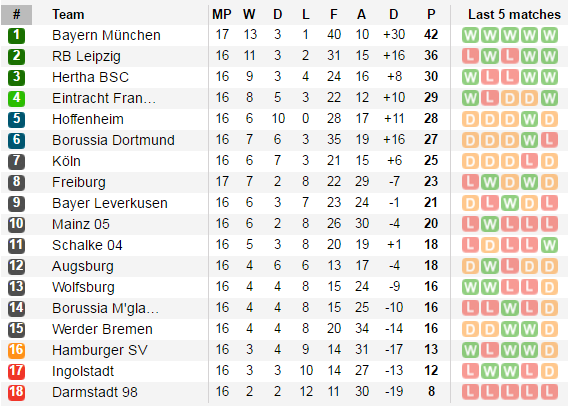Viewport: 568px width, 406px height.
Task: Click Hoffenheim's win icon in last five
Action: [529, 119]
